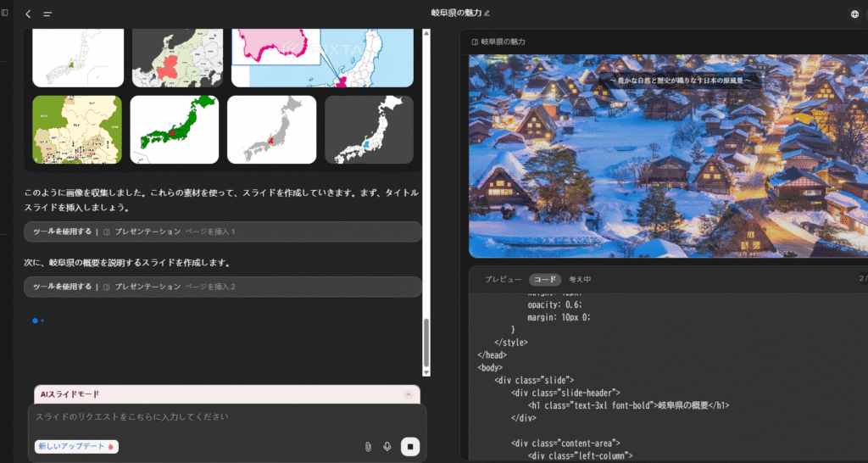Collapse the AIスライドモード banner chevron
Viewport: 868px width, 463px height.
coord(408,394)
